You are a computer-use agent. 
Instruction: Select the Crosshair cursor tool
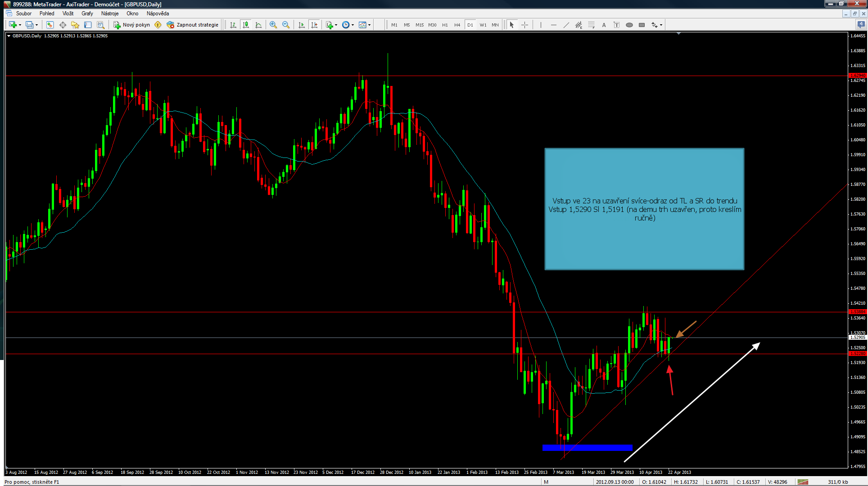click(x=524, y=25)
